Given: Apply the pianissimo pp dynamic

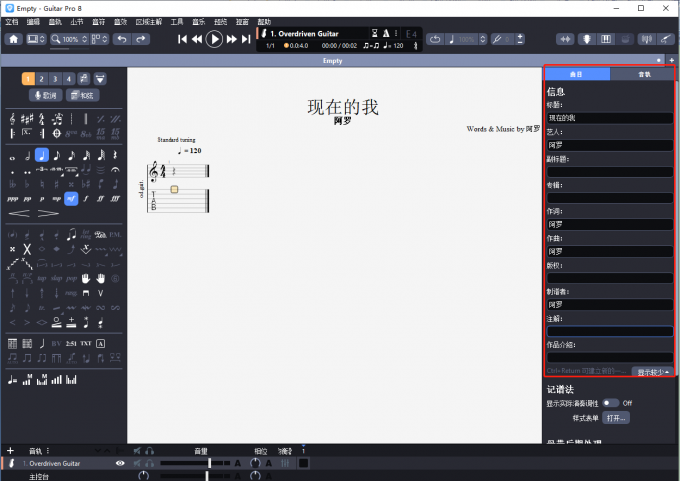Looking at the screenshot, I should 27,199.
